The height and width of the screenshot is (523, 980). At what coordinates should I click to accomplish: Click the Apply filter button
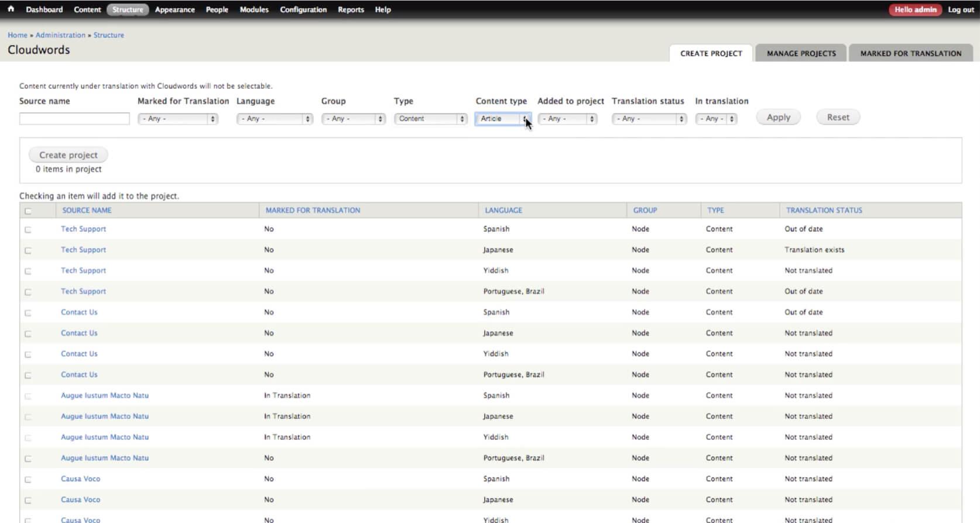point(778,118)
